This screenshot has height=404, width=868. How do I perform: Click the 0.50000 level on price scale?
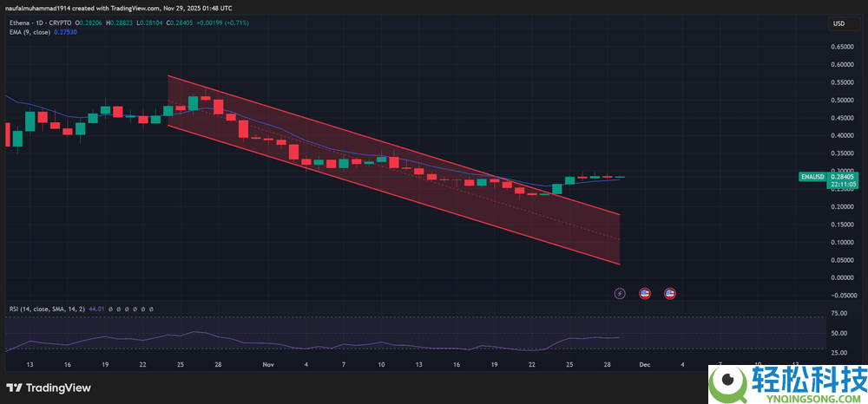tap(842, 100)
